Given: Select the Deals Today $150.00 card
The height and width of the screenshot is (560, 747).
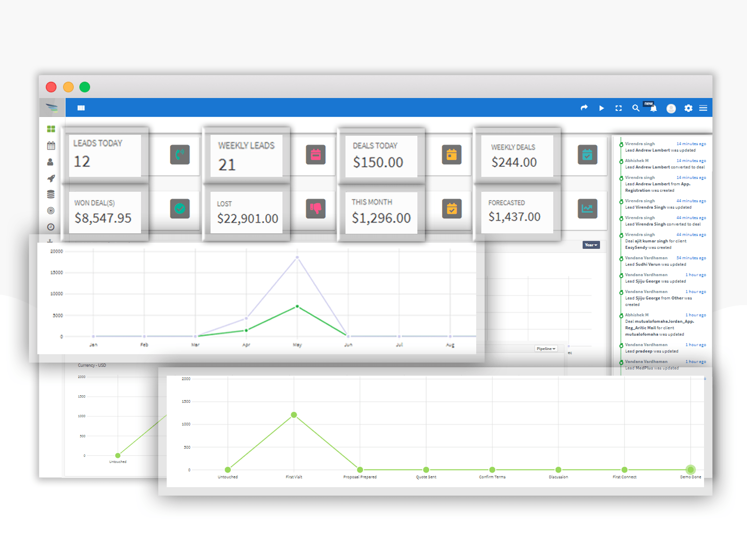Looking at the screenshot, I should 381,156.
